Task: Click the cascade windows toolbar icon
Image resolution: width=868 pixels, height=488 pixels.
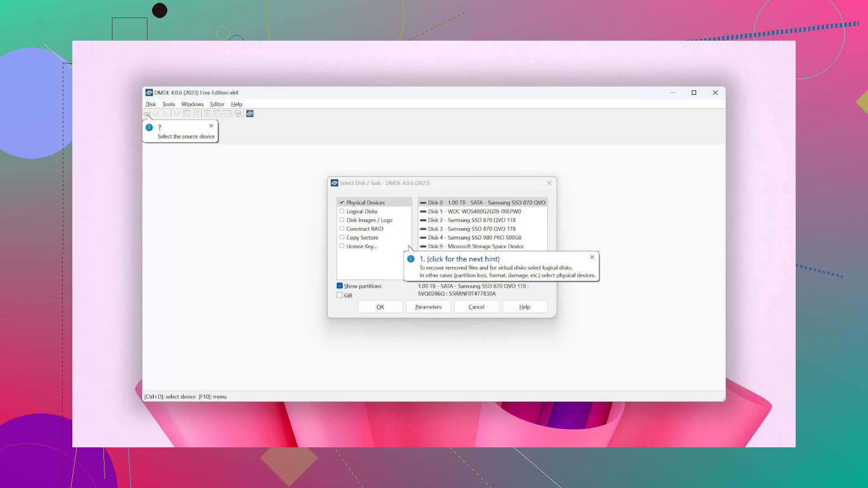Action: (238, 114)
